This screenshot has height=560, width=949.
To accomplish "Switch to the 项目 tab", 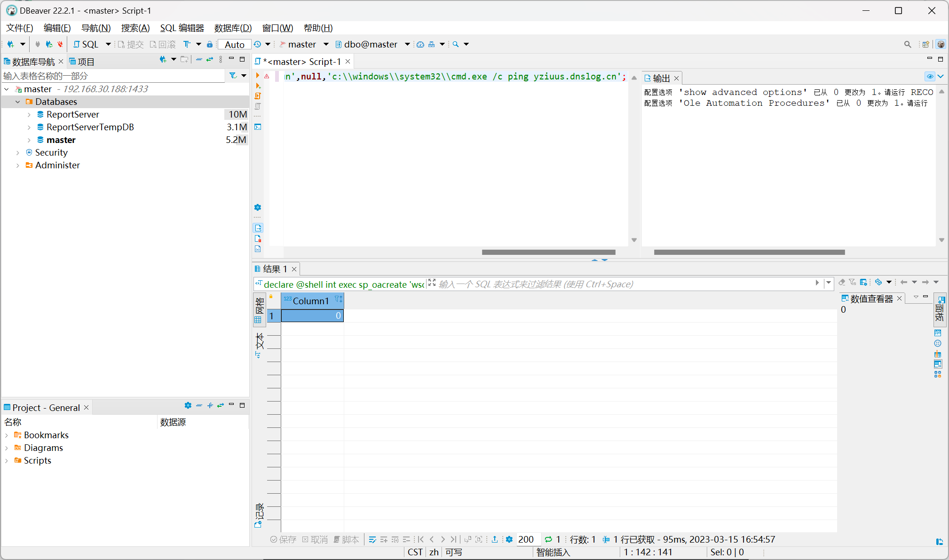I will (x=82, y=62).
